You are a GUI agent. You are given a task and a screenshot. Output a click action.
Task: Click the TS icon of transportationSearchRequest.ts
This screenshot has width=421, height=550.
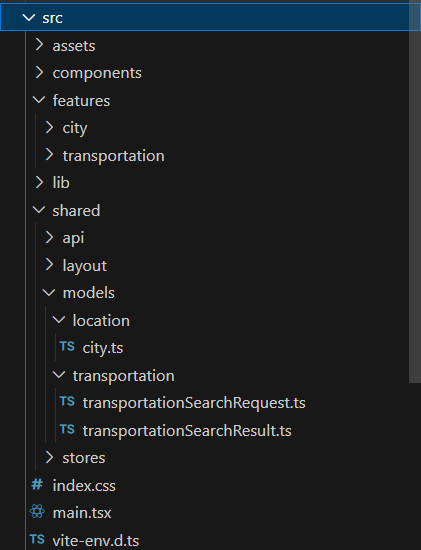click(x=67, y=401)
